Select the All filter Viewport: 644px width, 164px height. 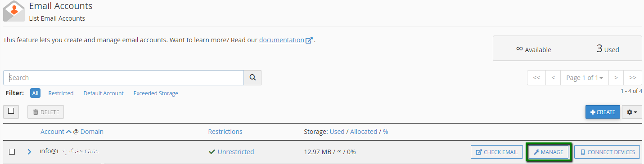(35, 93)
